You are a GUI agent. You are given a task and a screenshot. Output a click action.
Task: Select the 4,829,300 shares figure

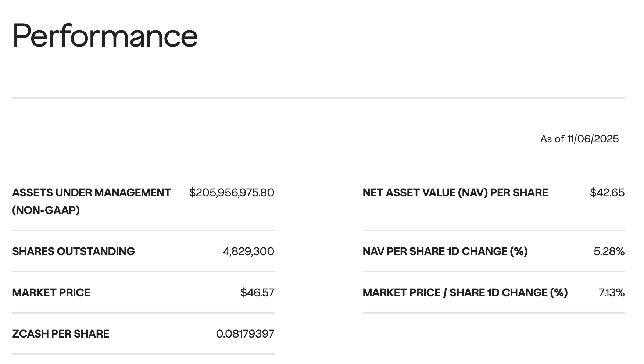coord(248,251)
